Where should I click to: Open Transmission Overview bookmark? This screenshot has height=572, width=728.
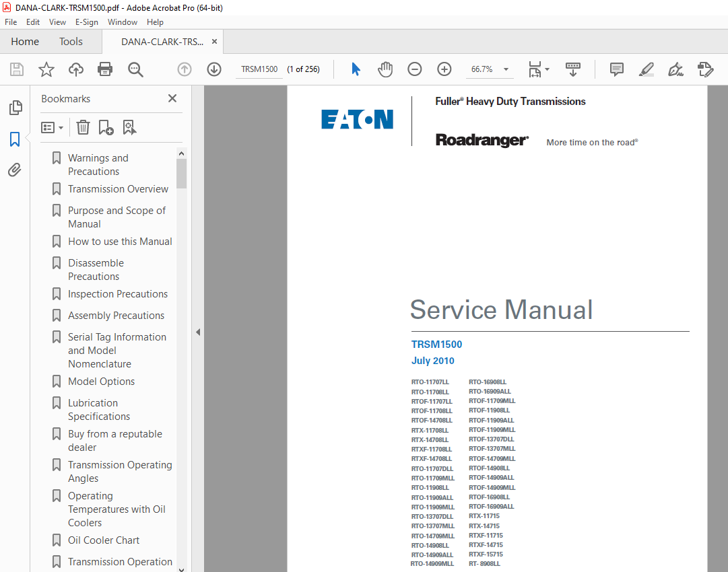(118, 189)
